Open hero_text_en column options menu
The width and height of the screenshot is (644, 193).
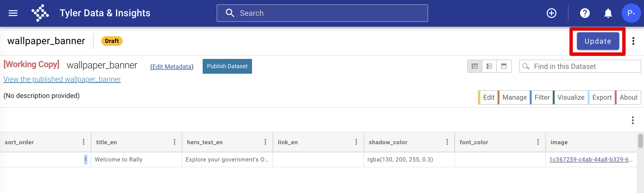(265, 142)
